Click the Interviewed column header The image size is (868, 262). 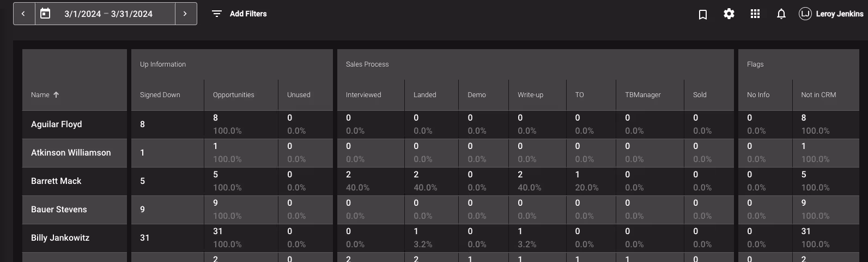point(363,94)
